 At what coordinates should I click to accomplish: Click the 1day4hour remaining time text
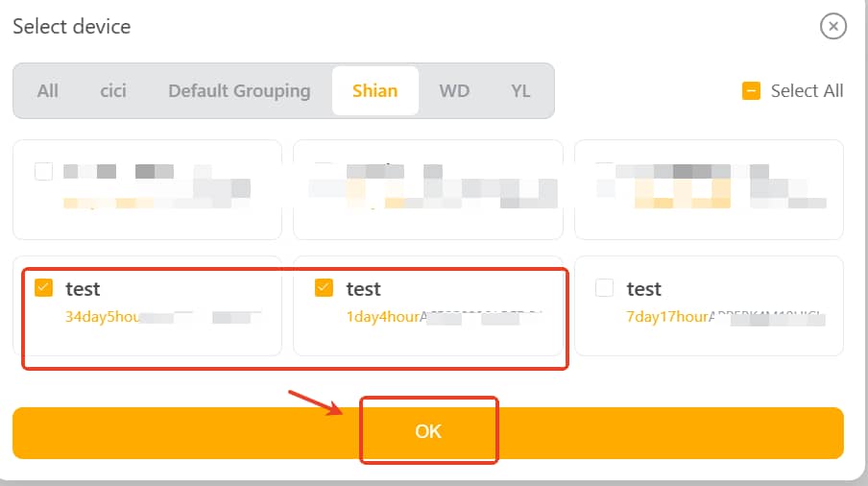[382, 317]
